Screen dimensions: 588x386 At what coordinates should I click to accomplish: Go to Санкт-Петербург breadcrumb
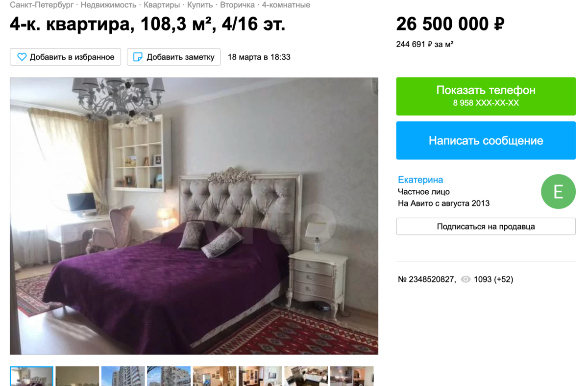point(42,5)
